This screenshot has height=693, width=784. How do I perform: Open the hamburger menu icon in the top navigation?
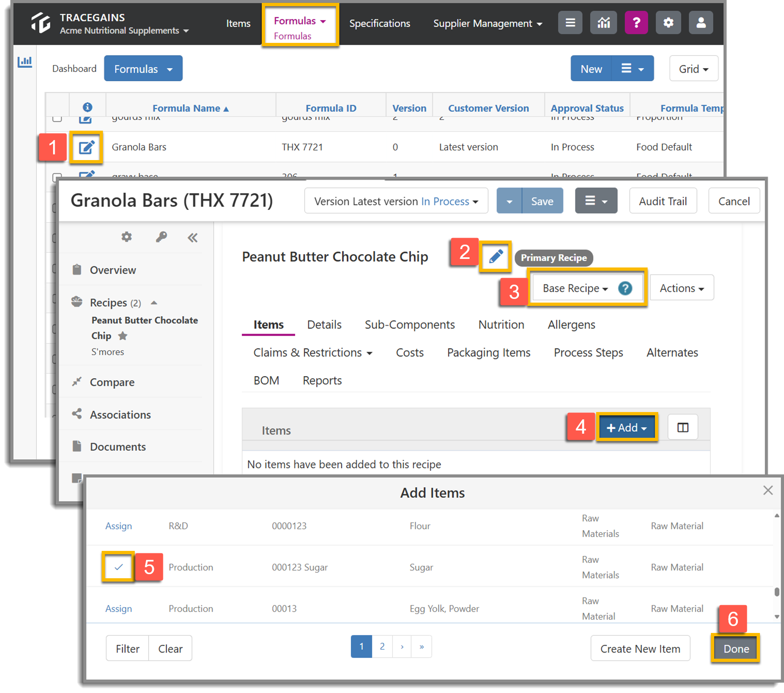tap(570, 22)
